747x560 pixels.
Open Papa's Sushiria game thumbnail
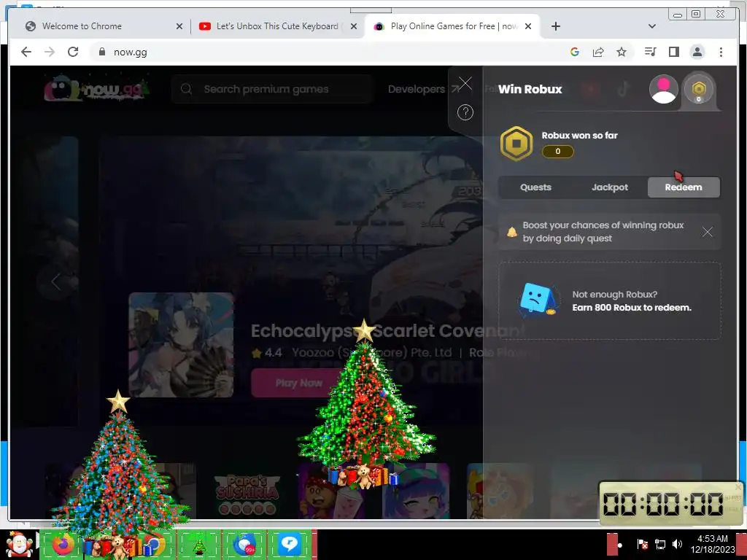point(247,492)
